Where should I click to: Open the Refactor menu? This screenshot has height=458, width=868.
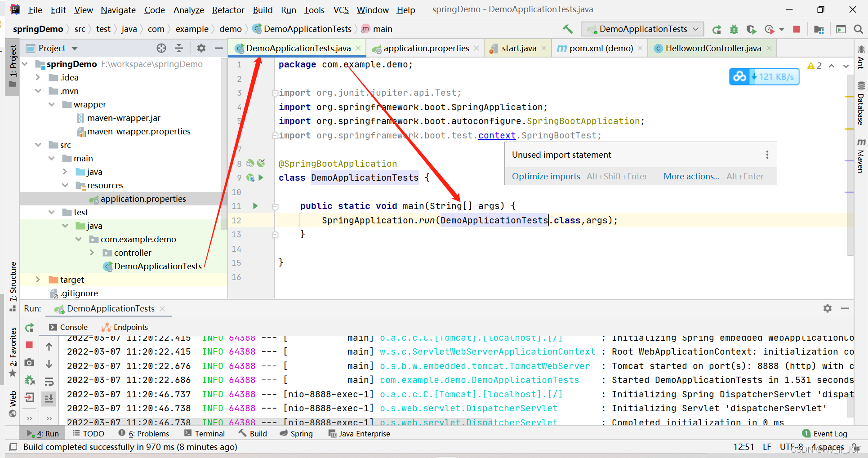coord(227,9)
